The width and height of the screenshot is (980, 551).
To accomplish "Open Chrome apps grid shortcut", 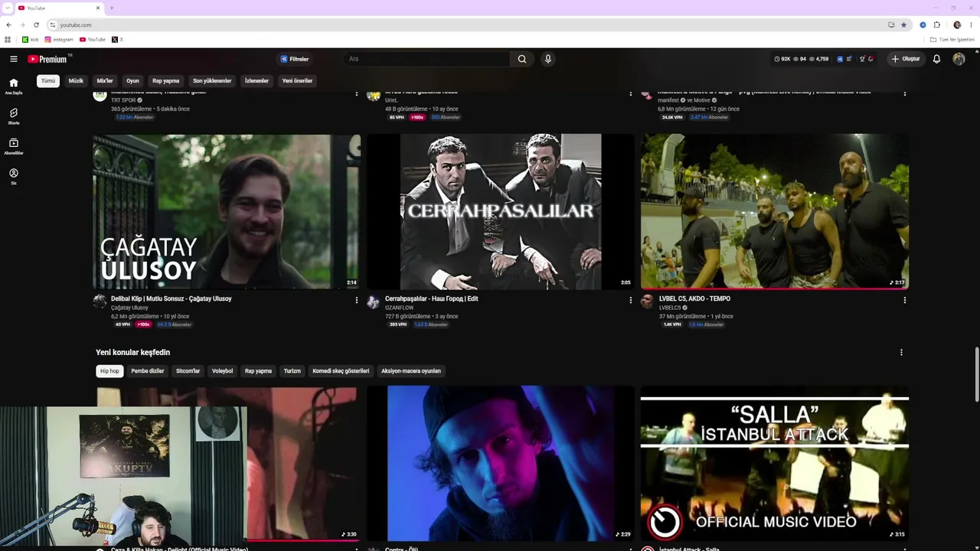I will click(8, 40).
